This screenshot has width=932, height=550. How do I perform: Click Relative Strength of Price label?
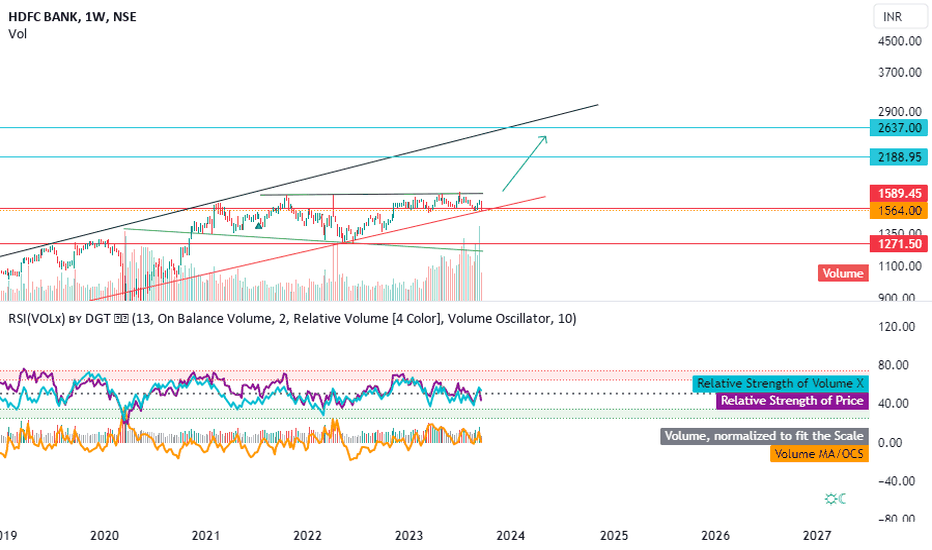(x=792, y=401)
